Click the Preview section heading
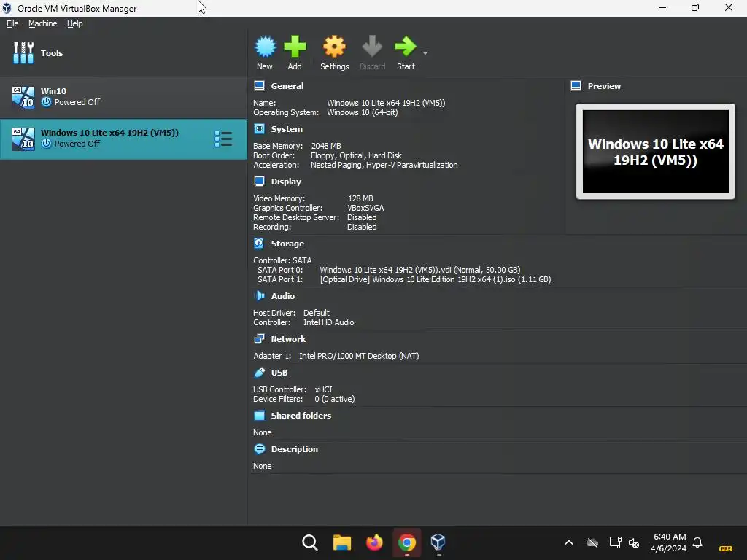 pos(604,86)
